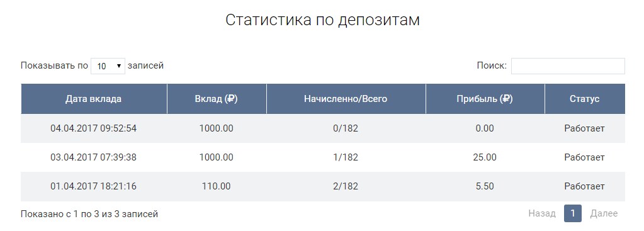Sort by Дата вклада column header
This screenshot has height=231, width=644.
coord(94,99)
